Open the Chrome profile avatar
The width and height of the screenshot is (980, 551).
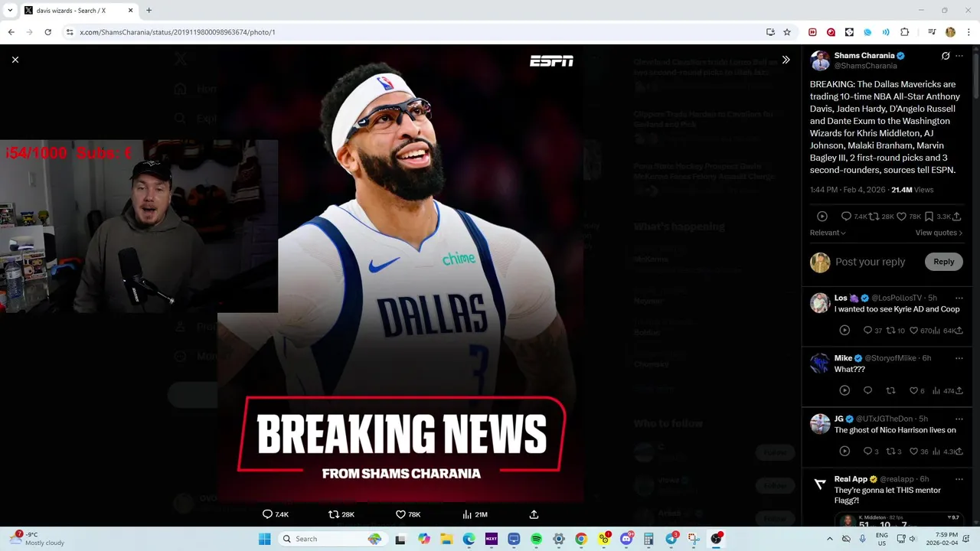pos(950,32)
